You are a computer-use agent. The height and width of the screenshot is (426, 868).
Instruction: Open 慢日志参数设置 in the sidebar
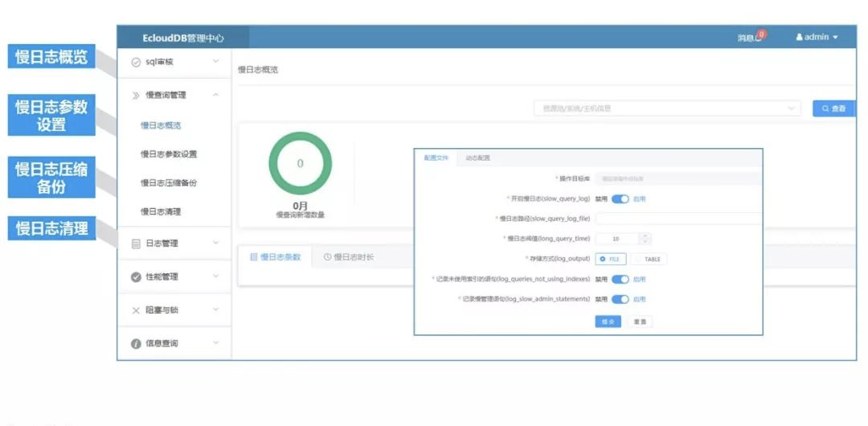(x=168, y=154)
